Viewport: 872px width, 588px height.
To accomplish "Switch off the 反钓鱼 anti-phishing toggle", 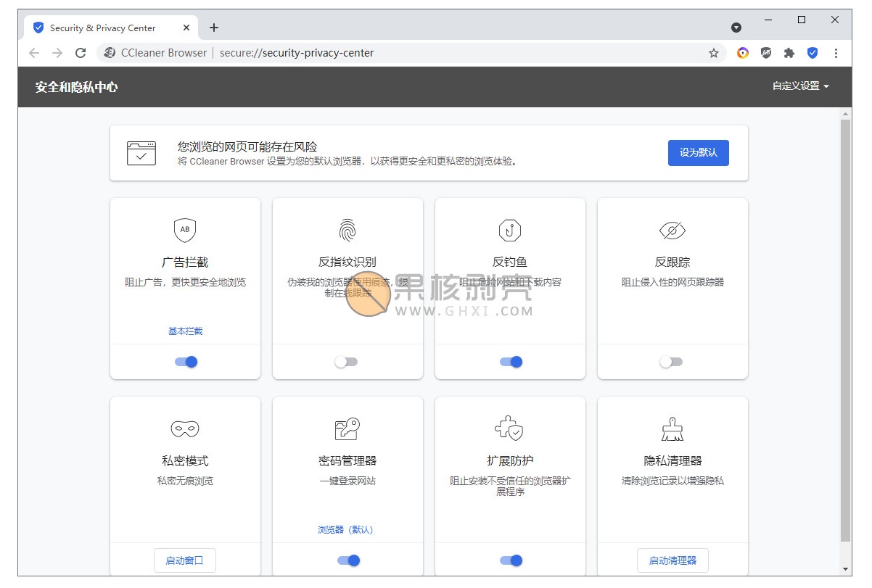I will (511, 362).
